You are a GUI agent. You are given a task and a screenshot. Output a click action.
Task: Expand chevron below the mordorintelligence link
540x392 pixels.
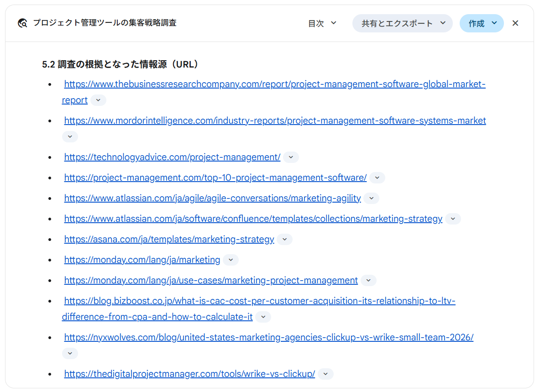[x=70, y=136]
